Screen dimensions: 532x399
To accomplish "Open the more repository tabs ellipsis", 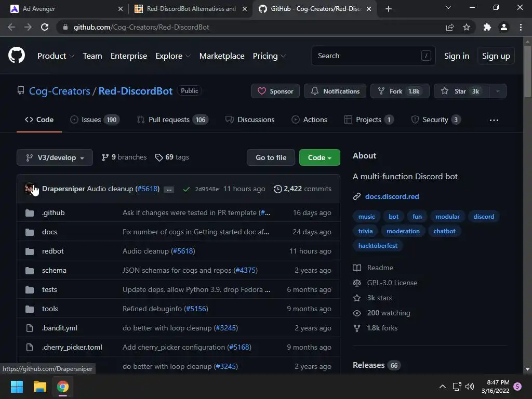I will pyautogui.click(x=494, y=120).
